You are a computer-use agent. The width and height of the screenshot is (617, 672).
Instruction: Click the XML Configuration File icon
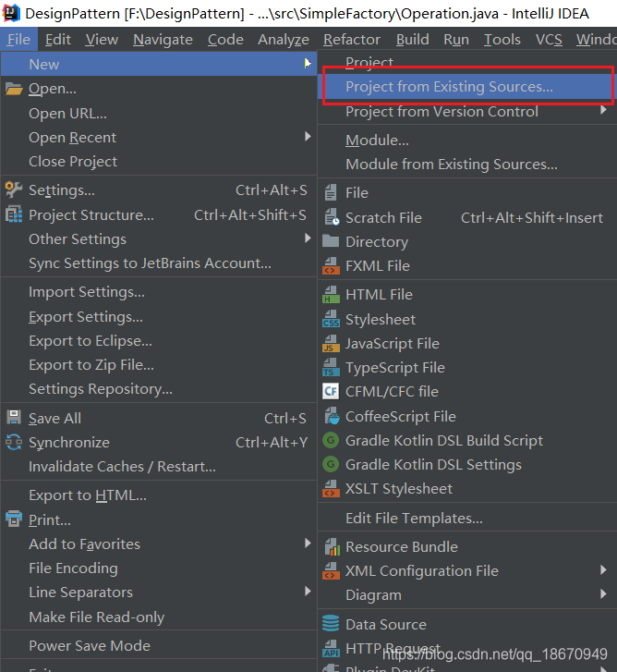point(331,571)
